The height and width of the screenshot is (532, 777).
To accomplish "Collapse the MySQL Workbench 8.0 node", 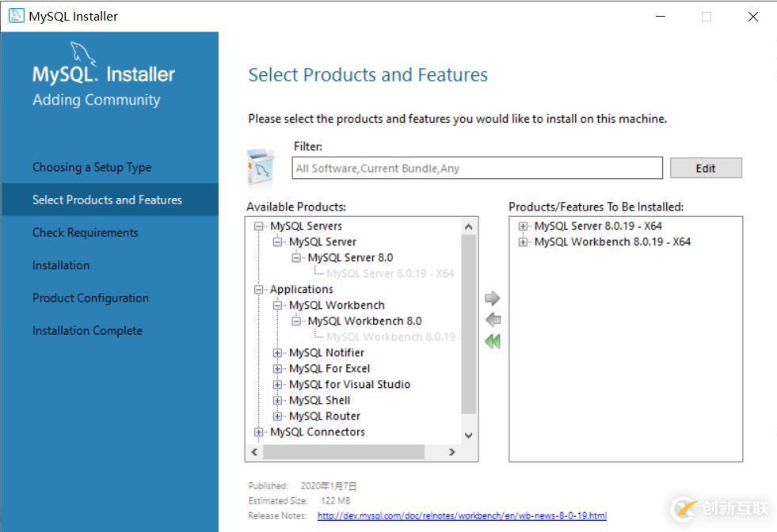I will pos(296,321).
